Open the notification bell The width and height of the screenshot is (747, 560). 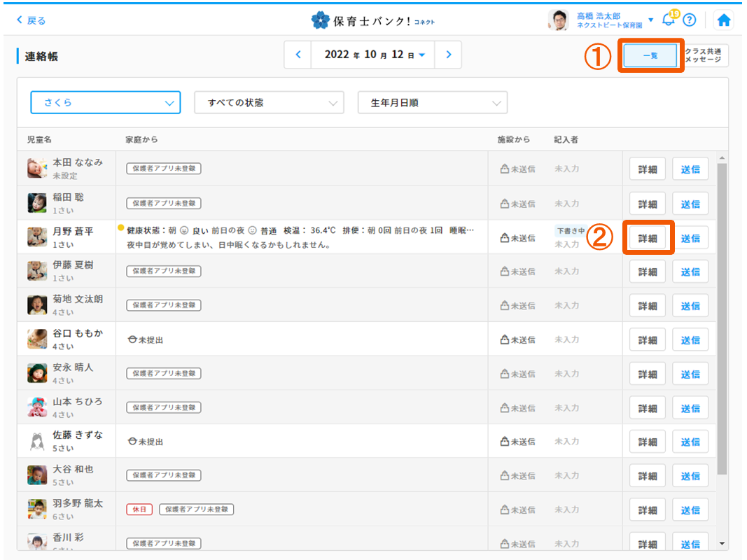click(668, 20)
